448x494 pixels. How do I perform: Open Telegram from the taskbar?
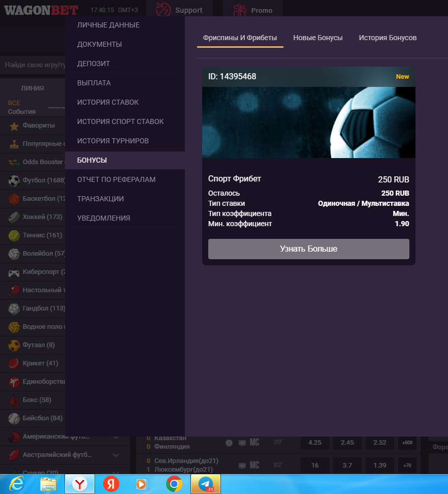[x=206, y=484]
